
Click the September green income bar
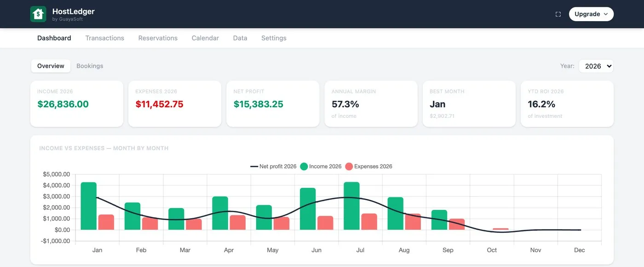[439, 220]
